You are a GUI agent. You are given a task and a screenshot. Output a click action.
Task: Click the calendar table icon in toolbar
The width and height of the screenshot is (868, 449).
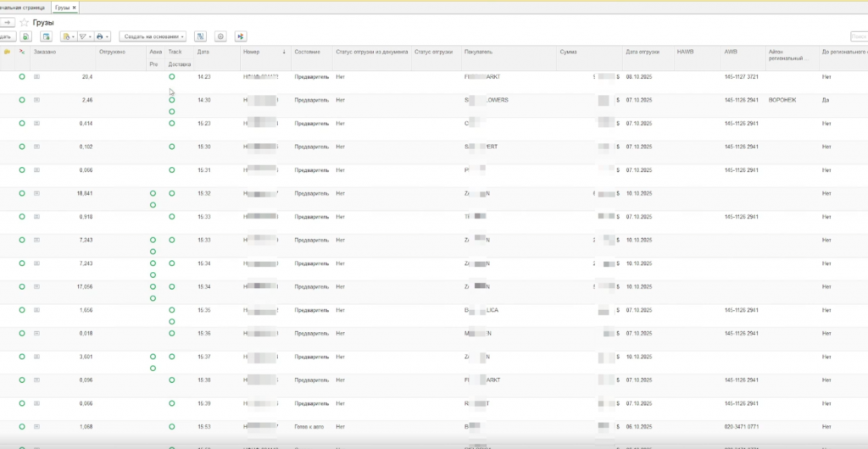click(44, 36)
